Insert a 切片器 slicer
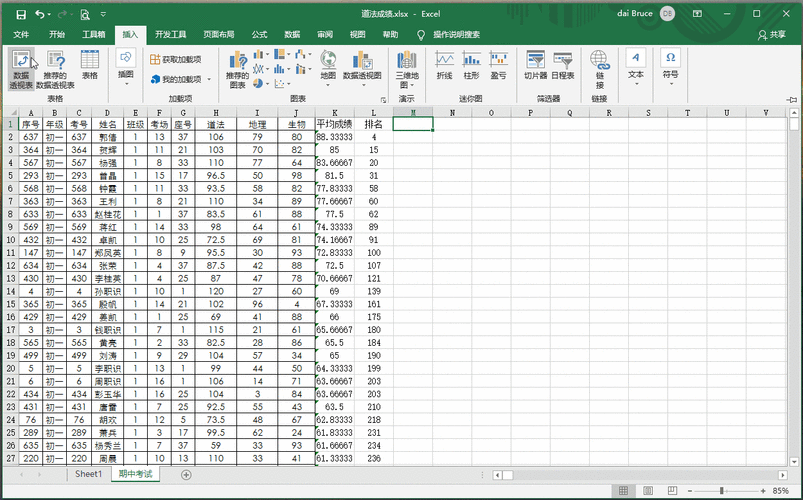The height and width of the screenshot is (500, 803). click(536, 65)
